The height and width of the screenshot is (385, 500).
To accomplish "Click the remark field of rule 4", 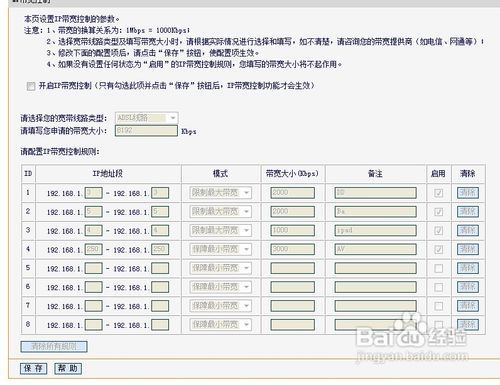I will coord(375,249).
